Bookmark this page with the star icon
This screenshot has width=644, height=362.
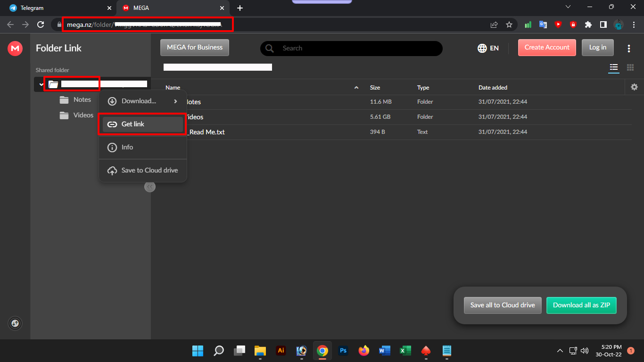pos(509,25)
